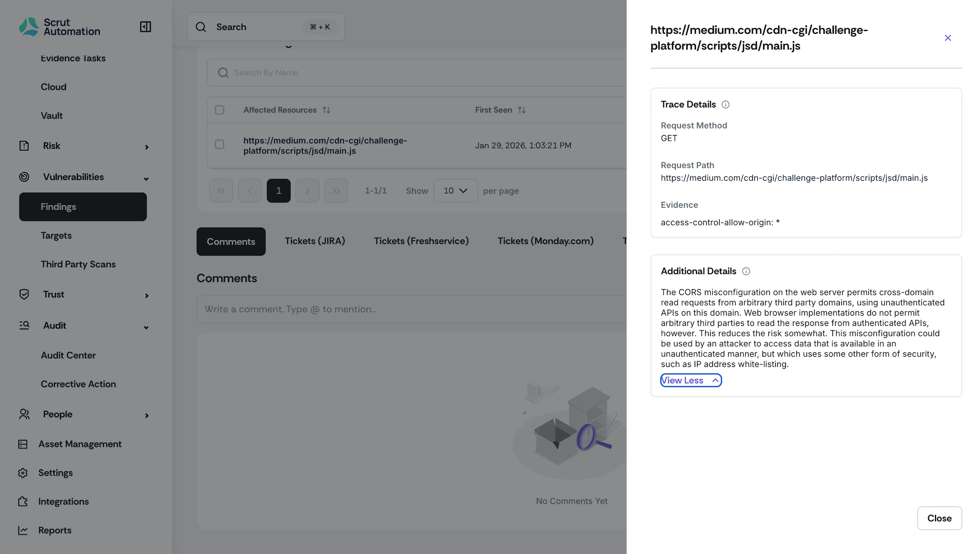Expand the Trust menu arrow

[146, 295]
